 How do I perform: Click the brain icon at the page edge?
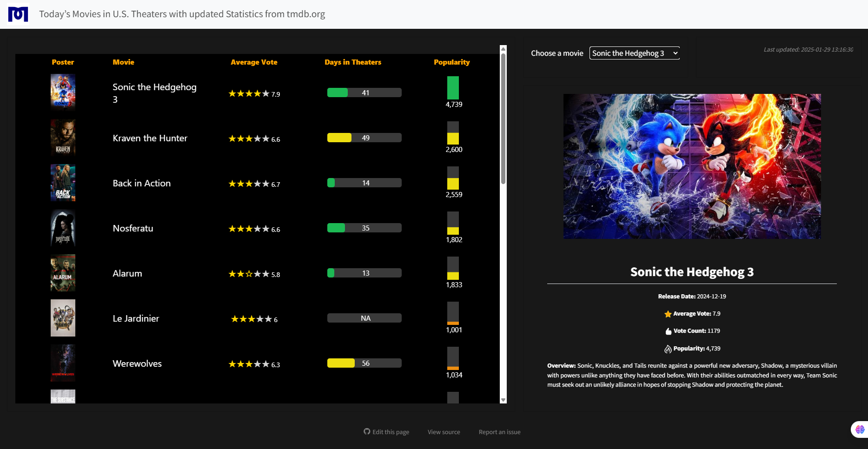tap(860, 429)
